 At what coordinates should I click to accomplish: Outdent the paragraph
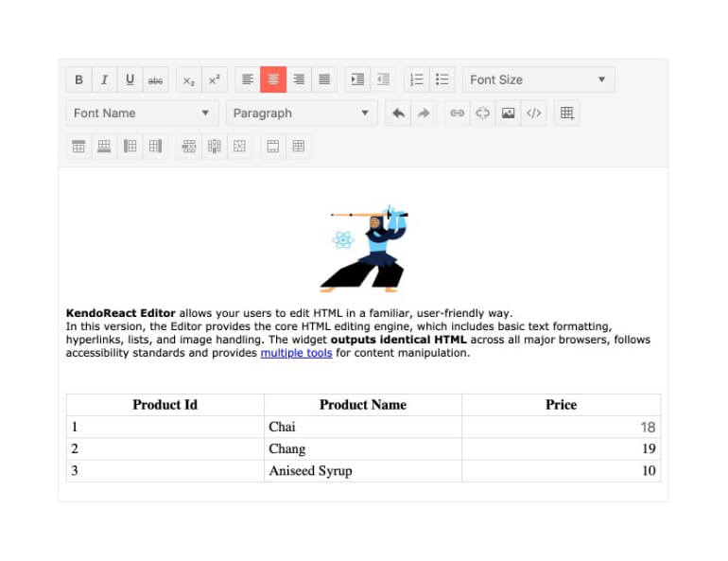click(x=383, y=79)
